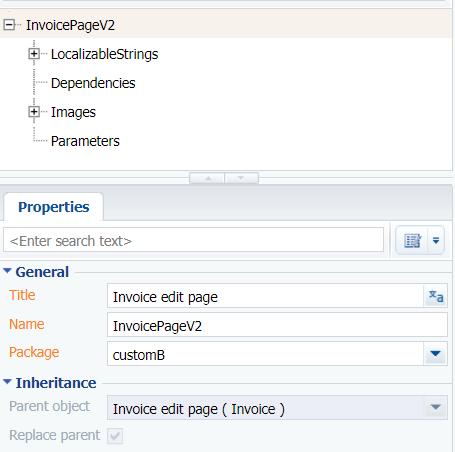Click the properties search text field

(x=193, y=240)
